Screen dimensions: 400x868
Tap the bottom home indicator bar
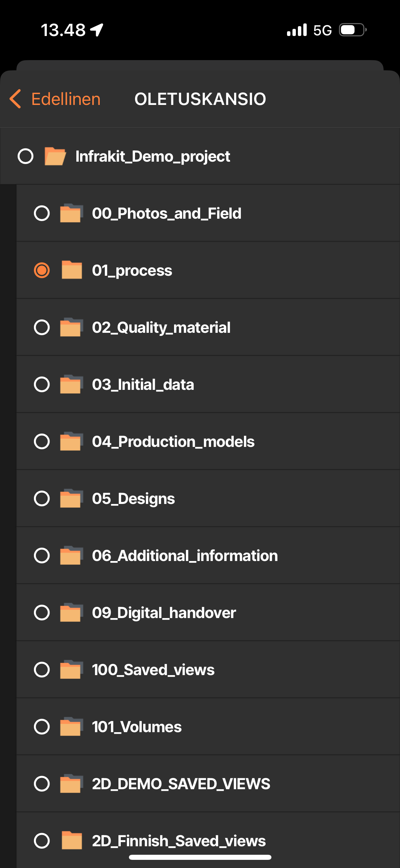pyautogui.click(x=200, y=857)
